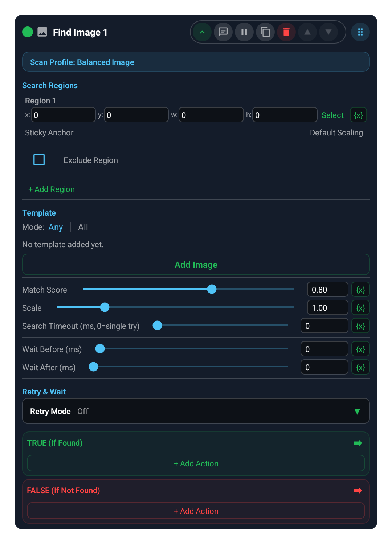Collapse the Find Image 1 step
Viewport: 392px width, 544px height.
click(202, 32)
